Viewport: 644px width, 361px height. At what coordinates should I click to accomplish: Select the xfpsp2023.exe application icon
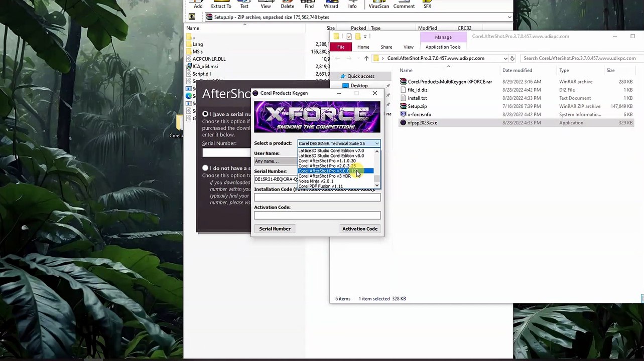pyautogui.click(x=403, y=123)
